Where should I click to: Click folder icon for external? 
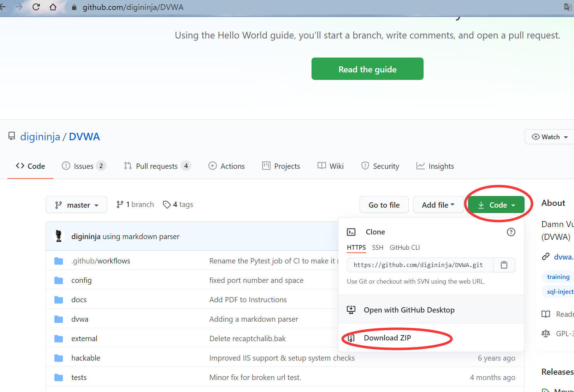(59, 339)
